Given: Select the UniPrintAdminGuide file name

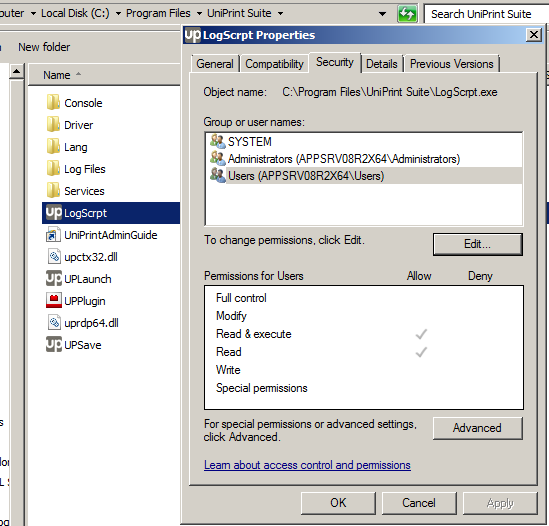Looking at the screenshot, I should (x=111, y=235).
